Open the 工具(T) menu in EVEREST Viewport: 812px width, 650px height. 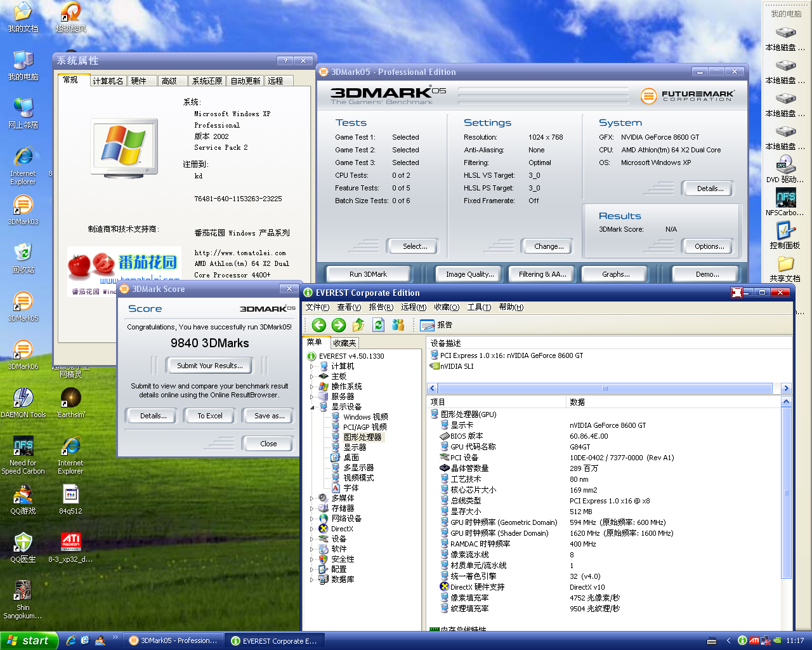point(479,307)
